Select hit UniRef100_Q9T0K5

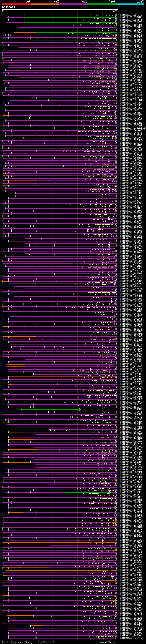pyautogui.click(x=131, y=103)
